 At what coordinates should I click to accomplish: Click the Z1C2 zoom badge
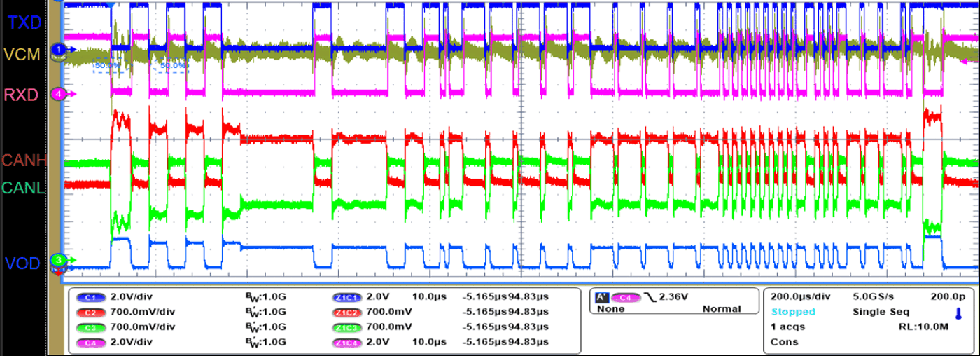point(348,312)
